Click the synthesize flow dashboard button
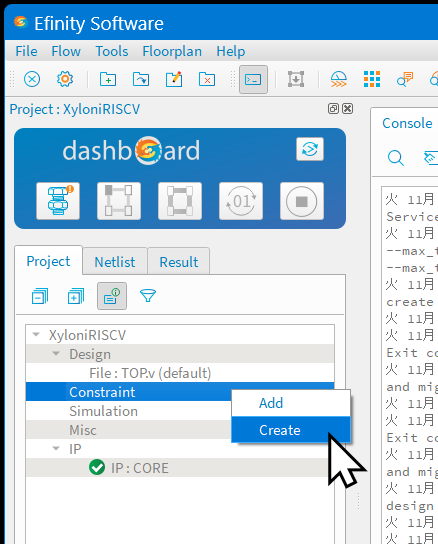 point(58,201)
